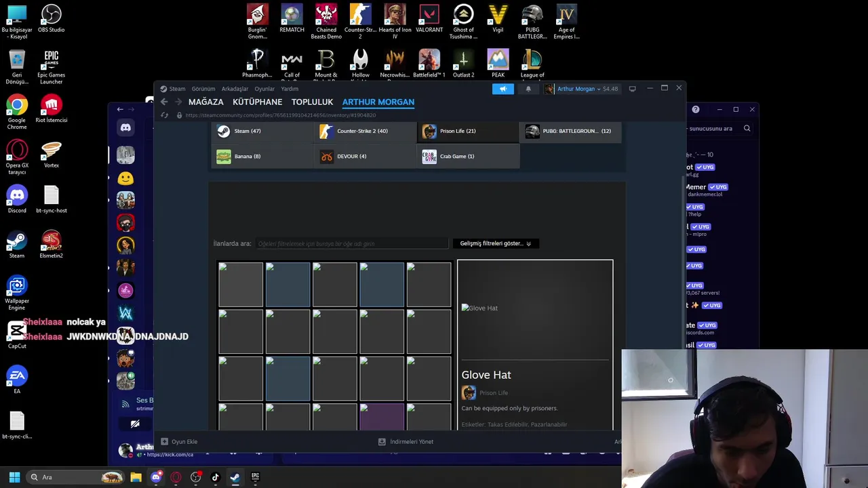868x488 pixels.
Task: Focus the İlanlarda ara filter field
Action: (351, 243)
